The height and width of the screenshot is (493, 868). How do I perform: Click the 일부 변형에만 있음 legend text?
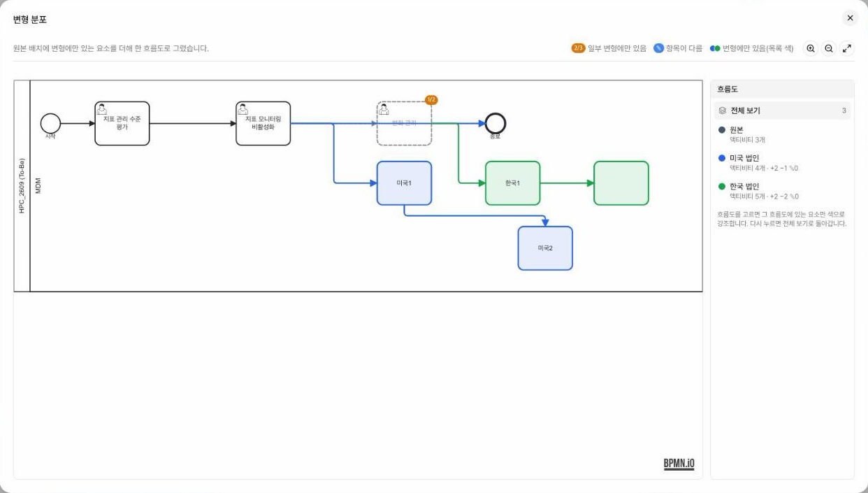[x=617, y=48]
